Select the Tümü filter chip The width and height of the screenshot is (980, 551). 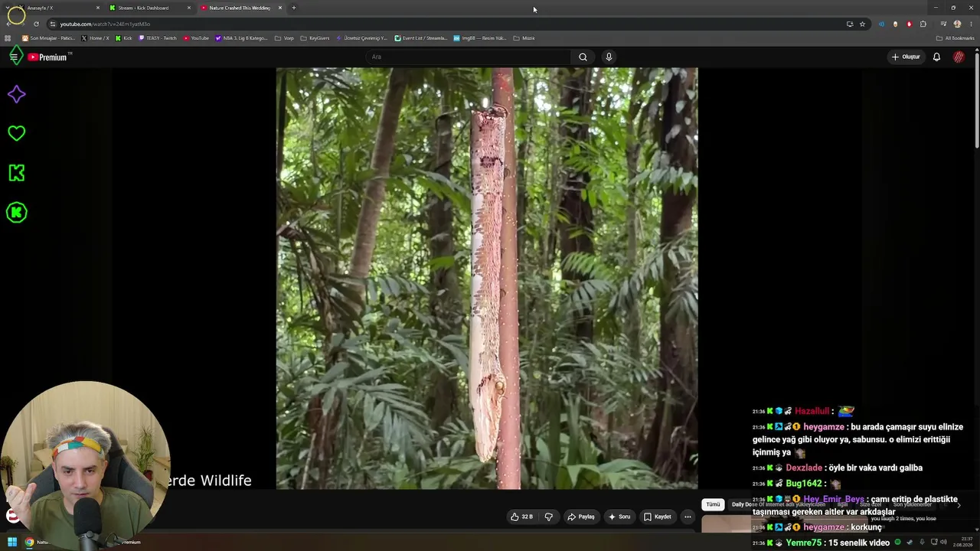[713, 504]
